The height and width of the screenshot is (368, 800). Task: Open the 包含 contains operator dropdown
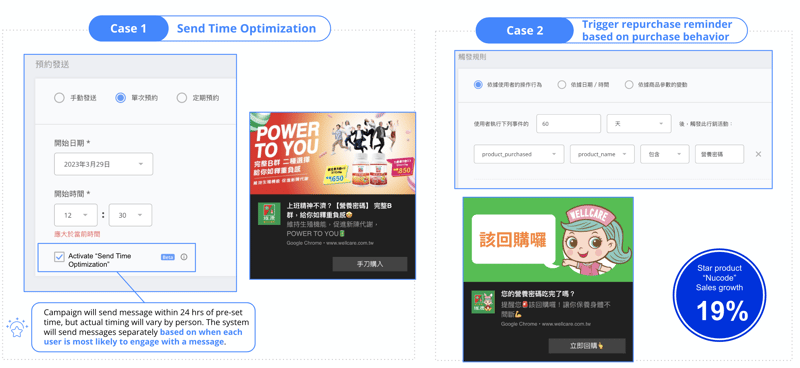point(665,154)
